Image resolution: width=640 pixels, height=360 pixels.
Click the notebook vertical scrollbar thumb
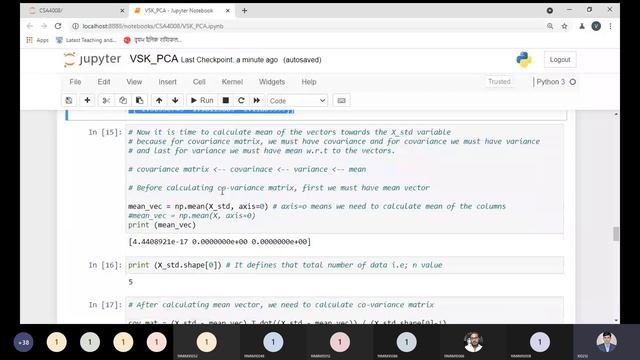616,234
